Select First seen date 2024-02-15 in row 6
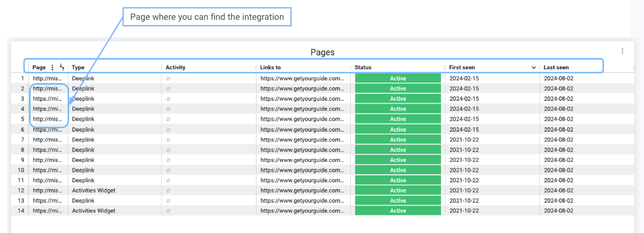644x233 pixels. click(464, 129)
